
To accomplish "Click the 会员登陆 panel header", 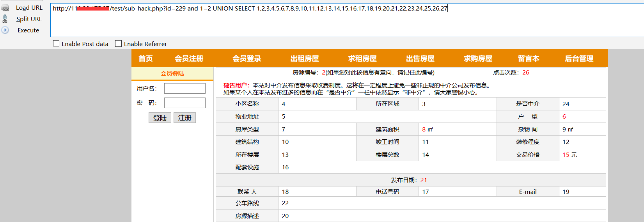I will (x=172, y=73).
